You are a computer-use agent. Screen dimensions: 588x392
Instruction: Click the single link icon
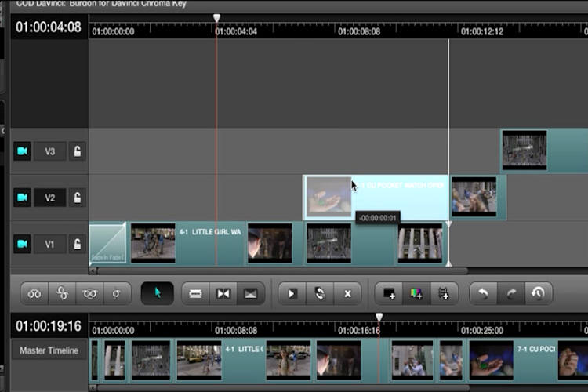pyautogui.click(x=117, y=293)
